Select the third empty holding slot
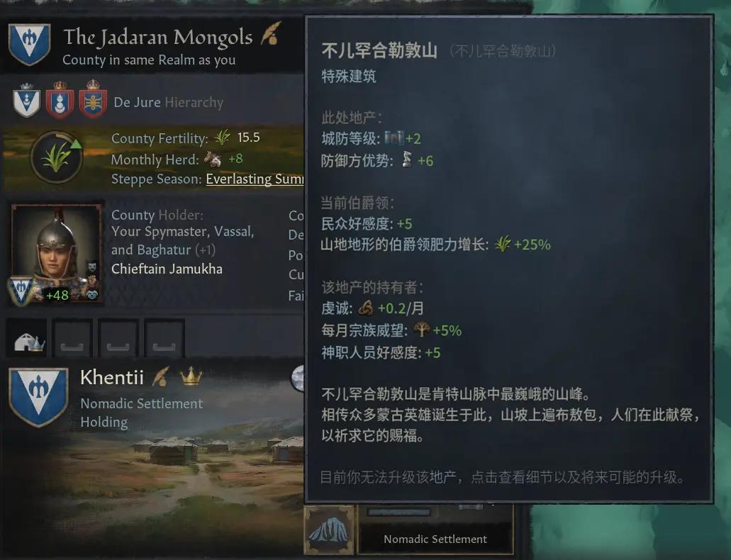The width and height of the screenshot is (731, 560). coord(118,337)
